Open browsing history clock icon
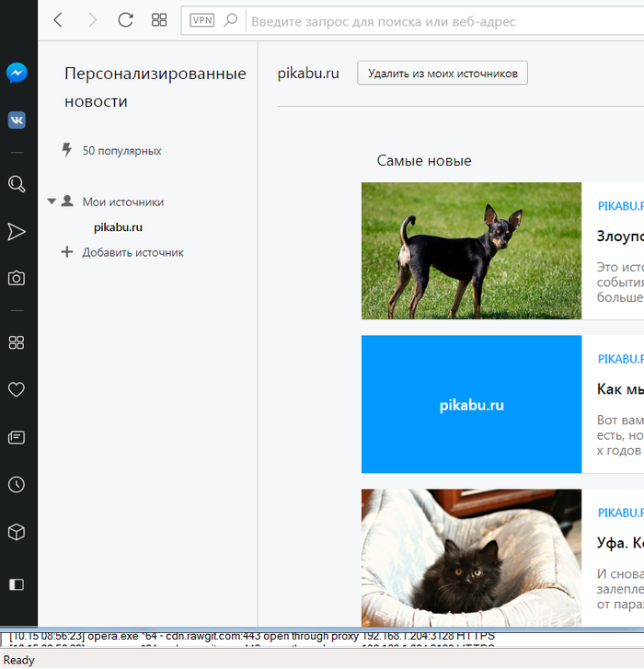 17,485
